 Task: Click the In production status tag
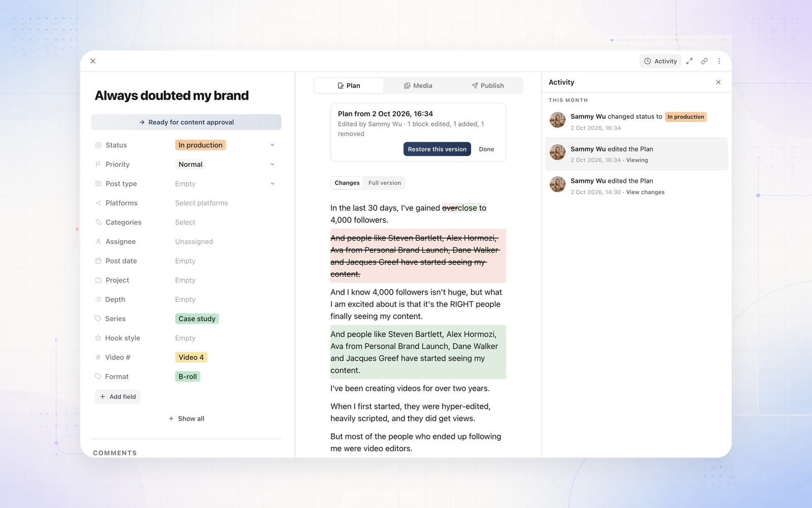(200, 145)
